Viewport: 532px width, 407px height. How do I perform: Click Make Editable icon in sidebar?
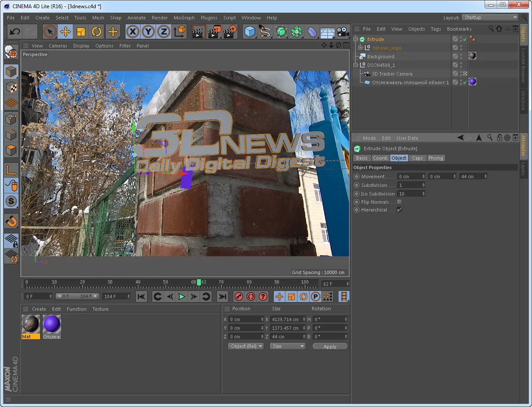(x=11, y=52)
